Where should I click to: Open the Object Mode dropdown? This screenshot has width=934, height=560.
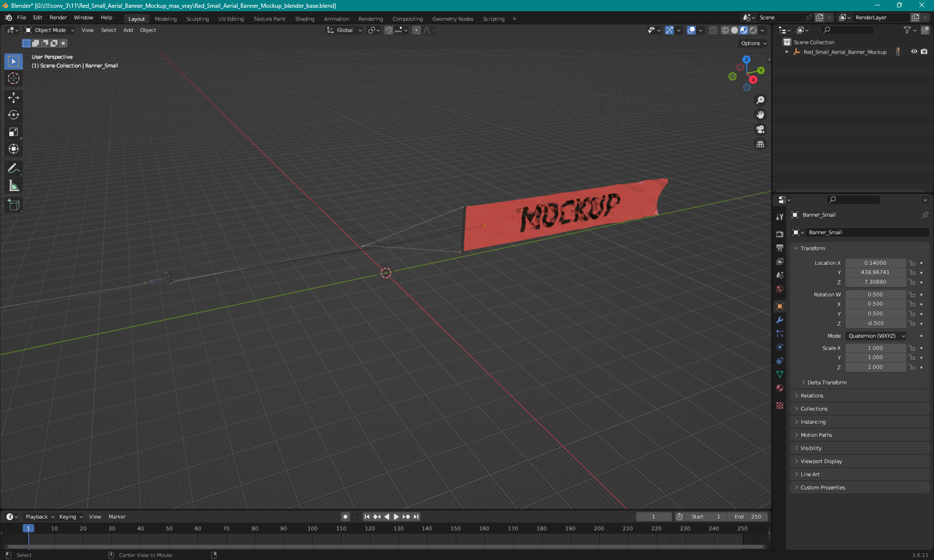[x=50, y=30]
